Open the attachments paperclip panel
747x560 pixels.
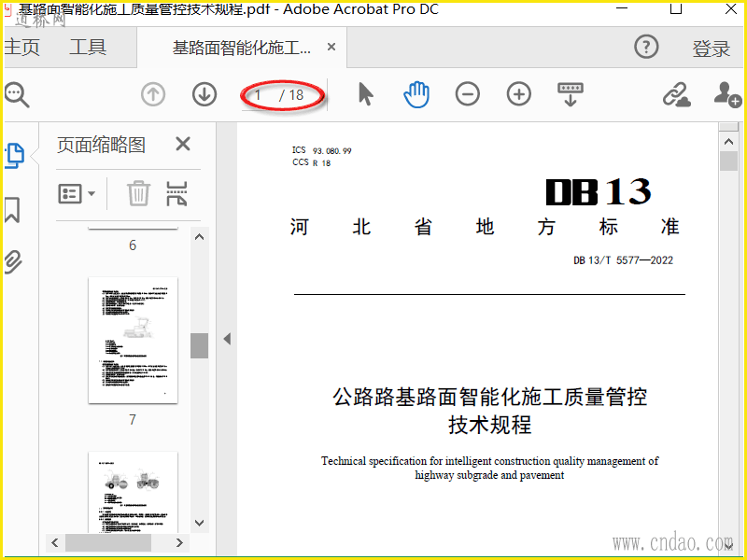[13, 262]
